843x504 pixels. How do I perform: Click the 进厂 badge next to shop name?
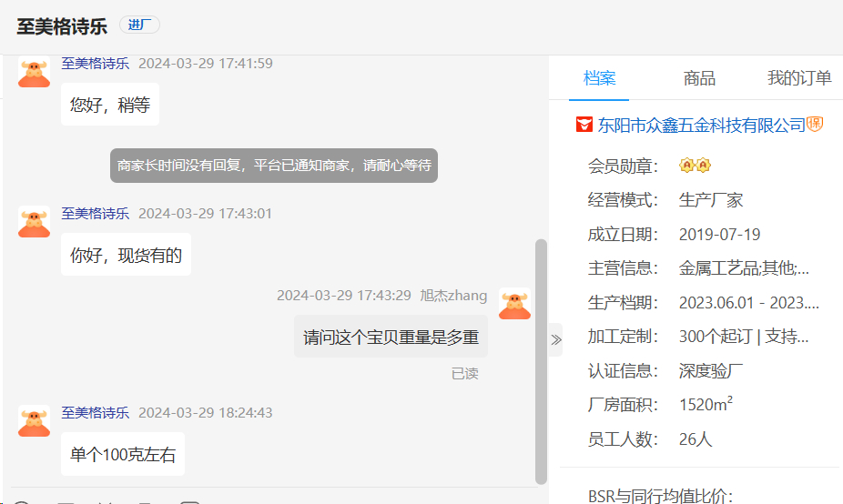coord(139,25)
